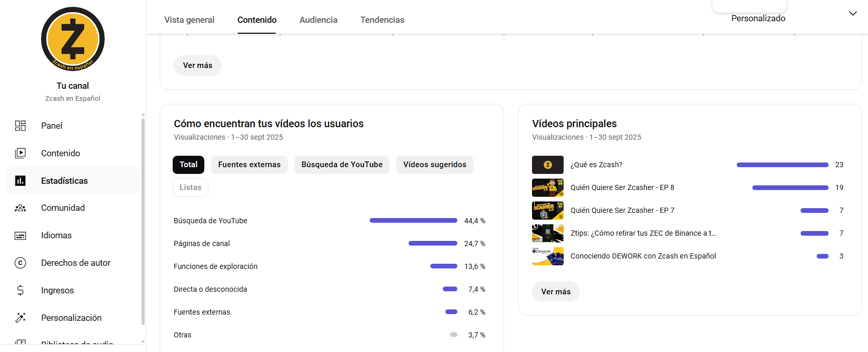Click the Zcash en Español channel avatar

click(73, 39)
